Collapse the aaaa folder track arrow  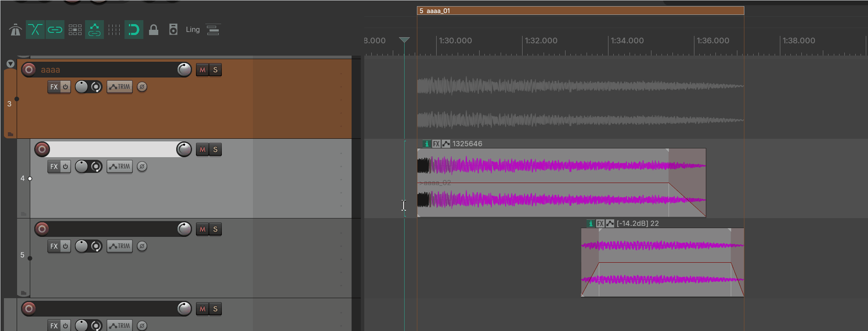[x=11, y=64]
